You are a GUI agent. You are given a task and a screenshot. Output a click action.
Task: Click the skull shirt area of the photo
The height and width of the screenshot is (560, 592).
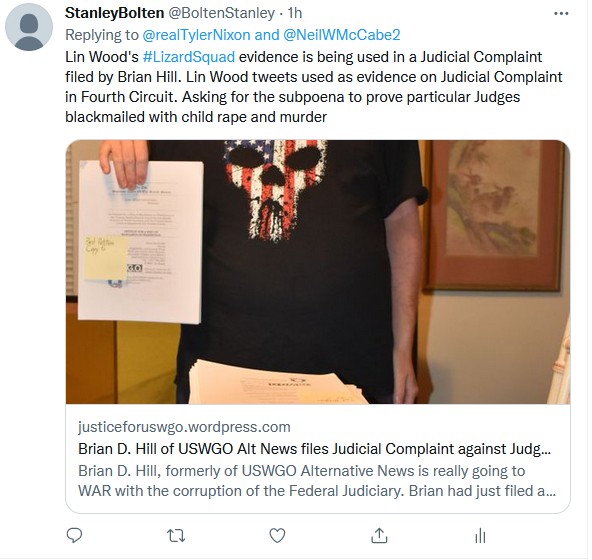point(275,189)
